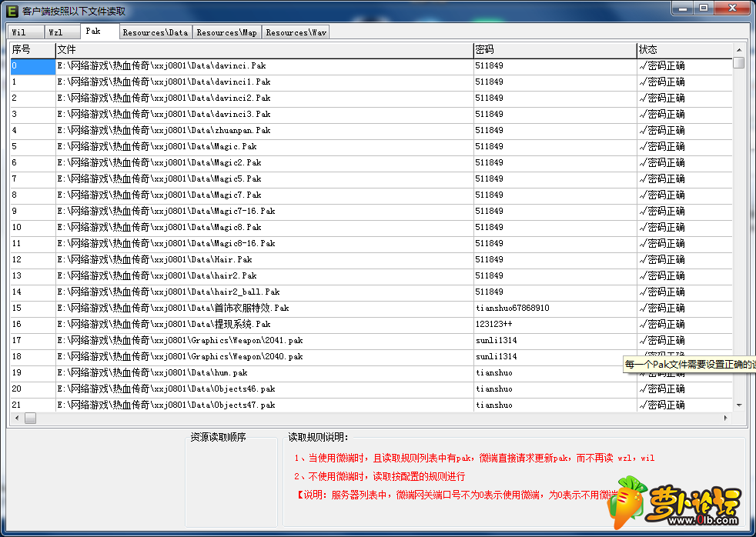Minimize the window

683,8
